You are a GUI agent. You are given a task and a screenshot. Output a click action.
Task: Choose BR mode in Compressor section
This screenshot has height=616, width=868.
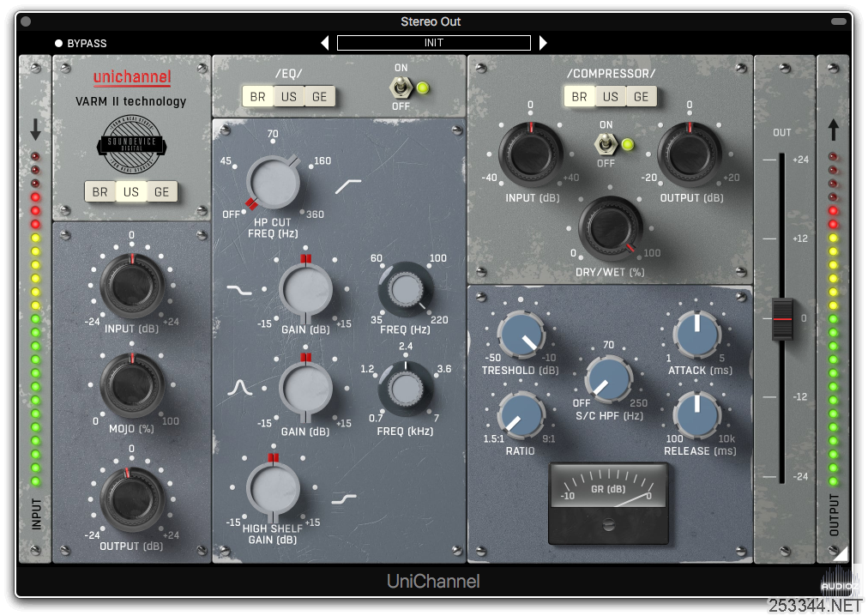pyautogui.click(x=579, y=96)
